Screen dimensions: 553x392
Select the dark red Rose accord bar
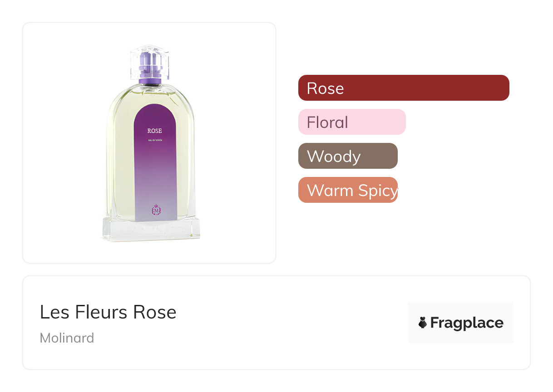(x=404, y=88)
